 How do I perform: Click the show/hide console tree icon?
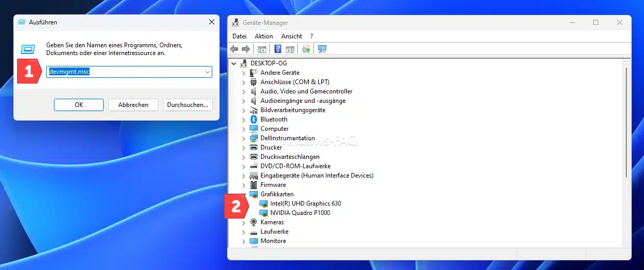pos(262,49)
